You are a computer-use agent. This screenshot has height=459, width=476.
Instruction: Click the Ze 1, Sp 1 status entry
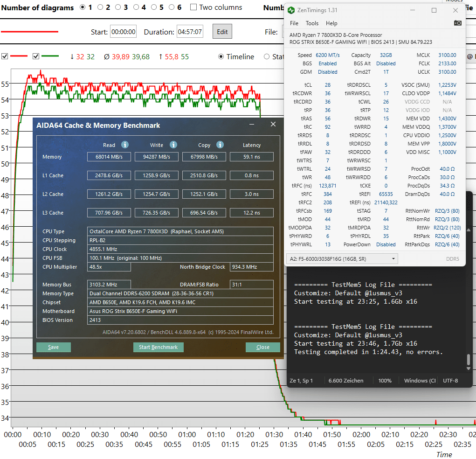301,381
